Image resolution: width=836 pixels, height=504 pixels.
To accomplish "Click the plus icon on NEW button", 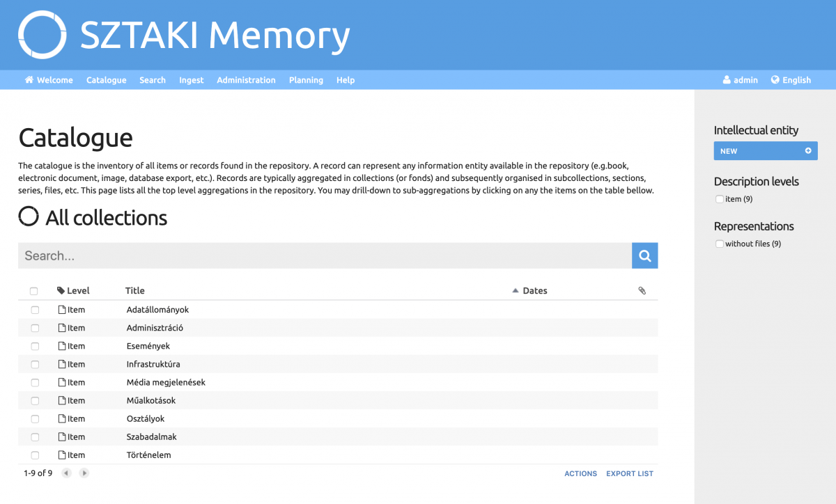I will click(x=808, y=151).
